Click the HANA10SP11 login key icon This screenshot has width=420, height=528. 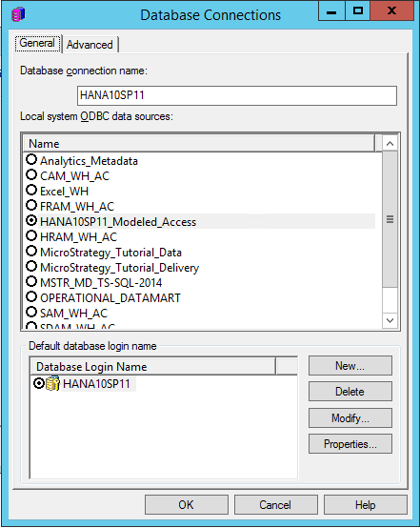click(x=52, y=383)
